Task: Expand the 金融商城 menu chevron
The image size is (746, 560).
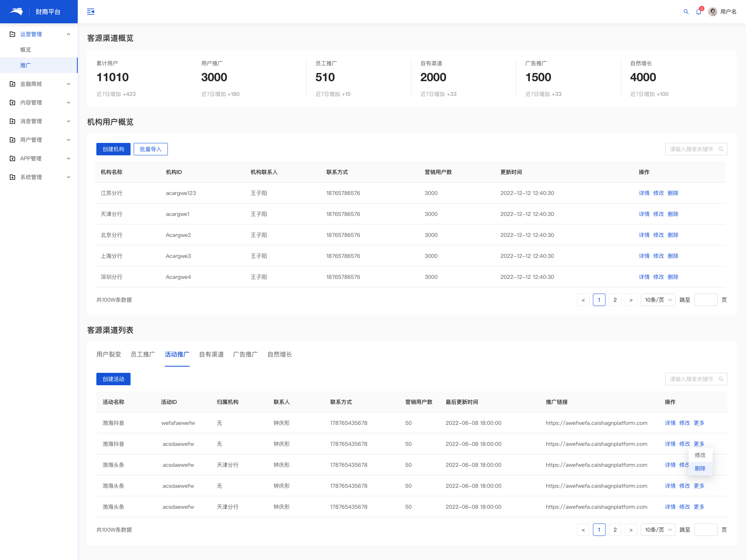Action: (68, 84)
